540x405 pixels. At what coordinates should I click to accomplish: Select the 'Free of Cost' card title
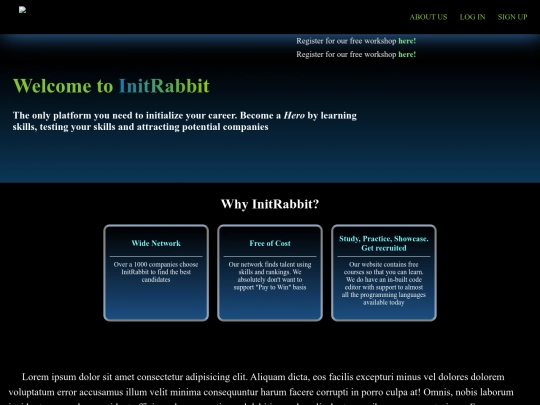point(270,243)
